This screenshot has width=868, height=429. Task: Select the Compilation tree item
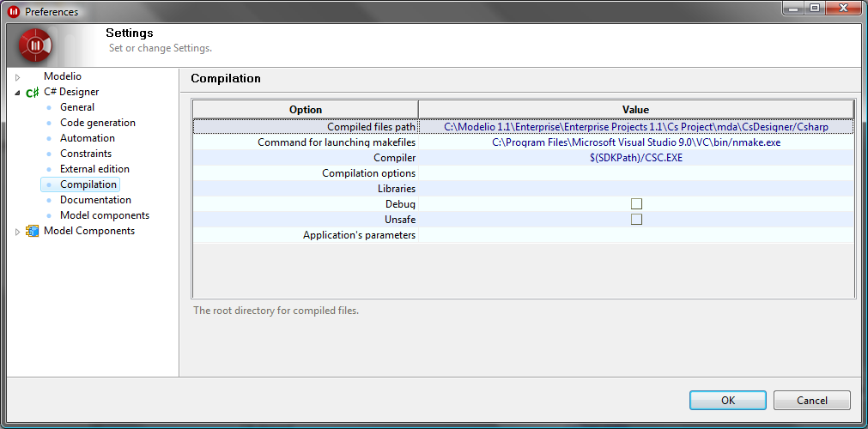[80, 184]
